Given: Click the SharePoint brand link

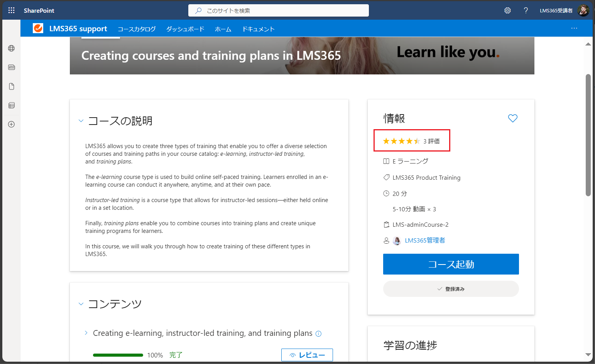Looking at the screenshot, I should click(39, 10).
